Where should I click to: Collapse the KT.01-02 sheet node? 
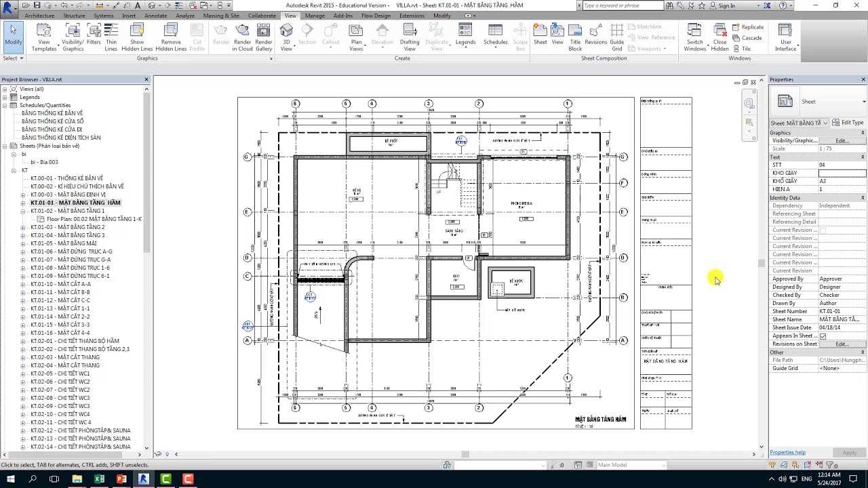pos(23,211)
